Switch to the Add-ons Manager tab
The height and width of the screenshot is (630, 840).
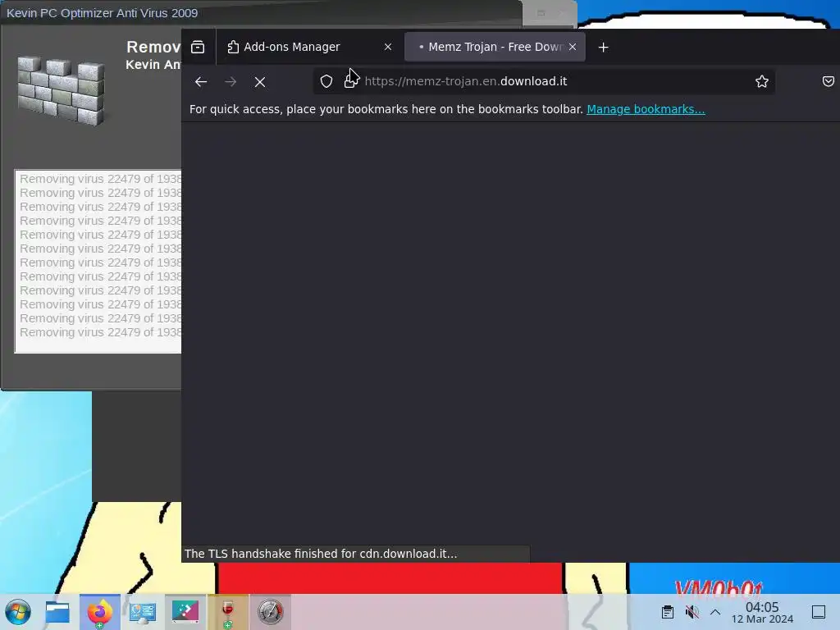click(308, 47)
